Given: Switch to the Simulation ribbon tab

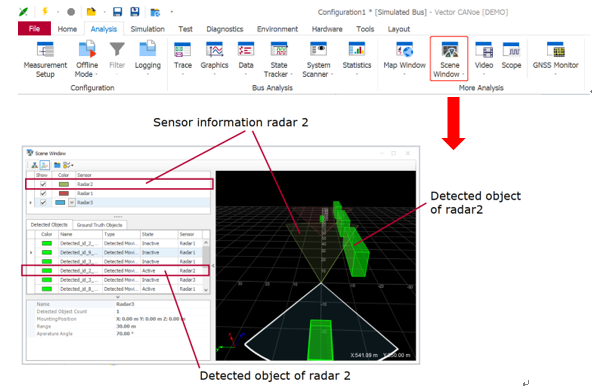Looking at the screenshot, I should pos(147,29).
